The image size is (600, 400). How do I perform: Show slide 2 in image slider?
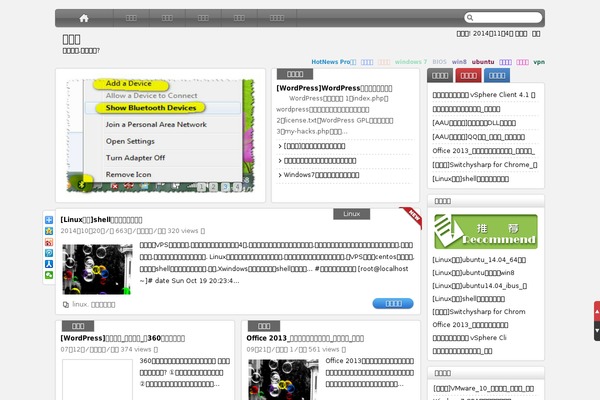tap(214, 187)
